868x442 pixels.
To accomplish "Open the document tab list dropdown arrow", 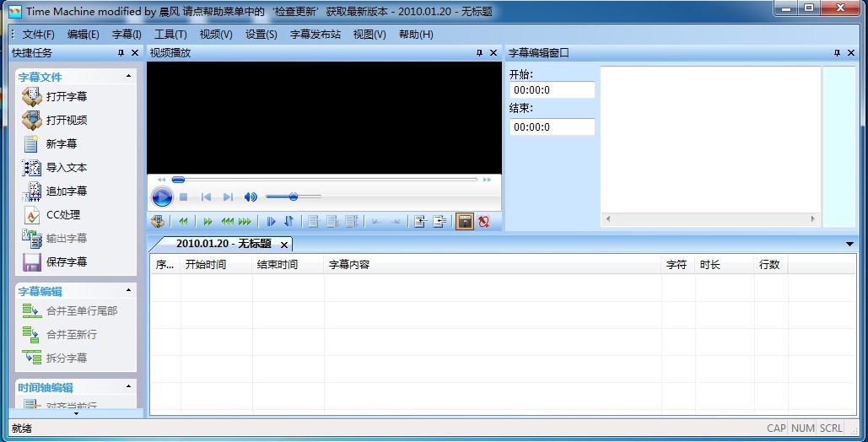I will (849, 244).
